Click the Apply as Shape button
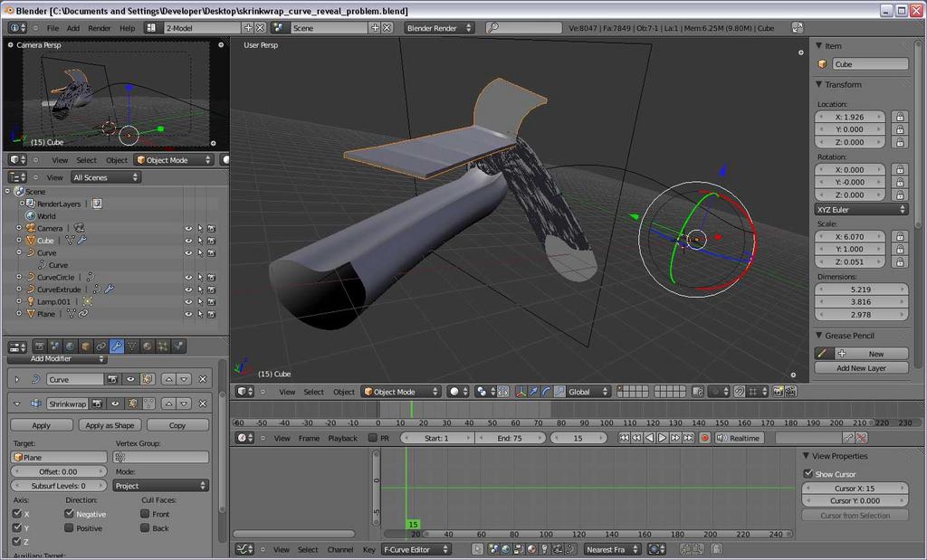The image size is (927, 560). pos(110,424)
